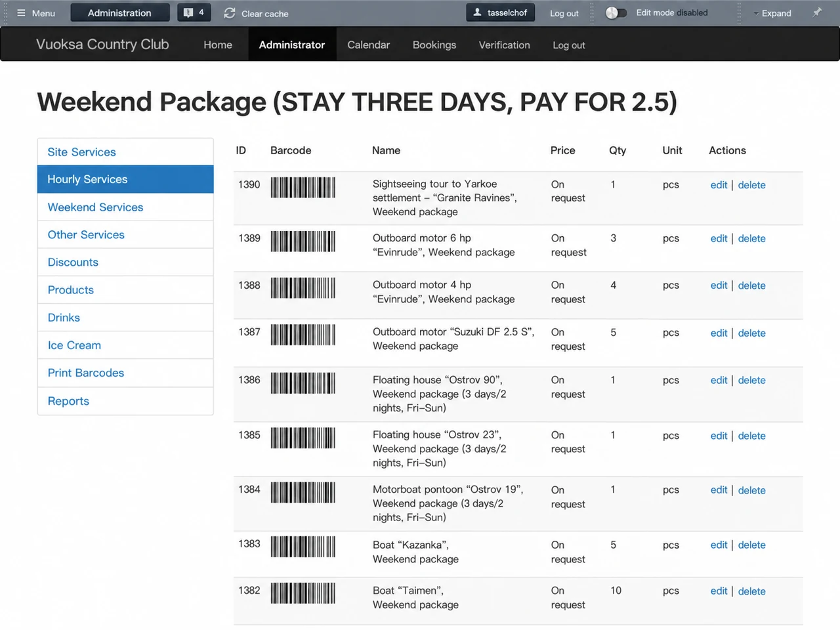Open the notifications badge showing 4
This screenshot has width=840, height=630.
click(x=194, y=12)
